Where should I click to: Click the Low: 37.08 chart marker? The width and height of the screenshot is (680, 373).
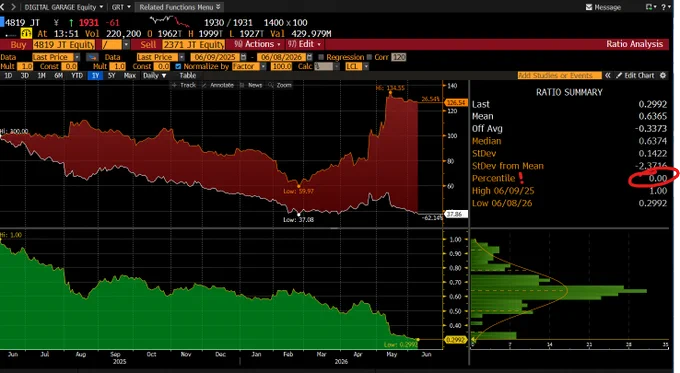(x=298, y=219)
